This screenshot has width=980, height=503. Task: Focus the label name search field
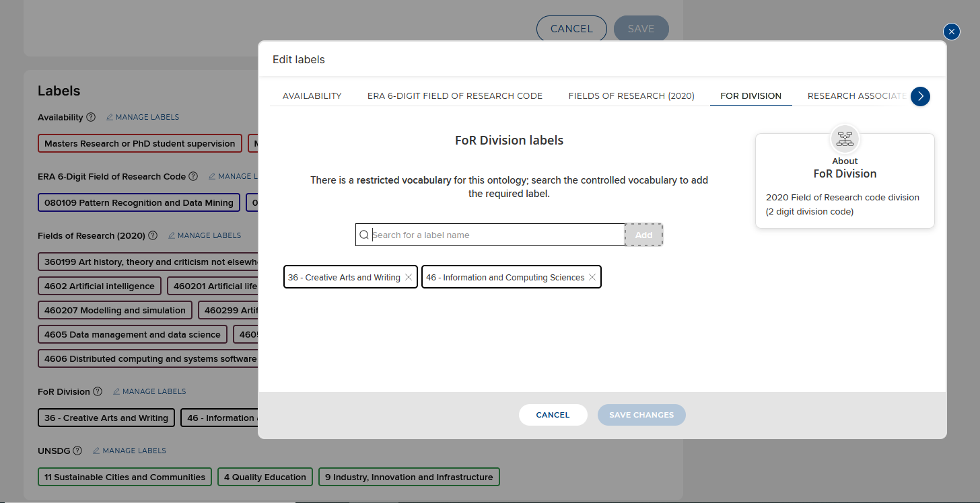(497, 235)
